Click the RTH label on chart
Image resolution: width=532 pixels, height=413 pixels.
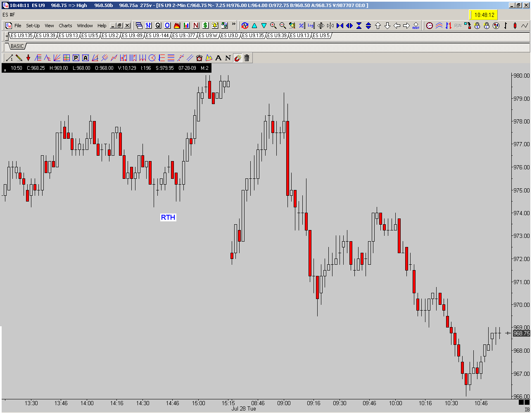(168, 217)
